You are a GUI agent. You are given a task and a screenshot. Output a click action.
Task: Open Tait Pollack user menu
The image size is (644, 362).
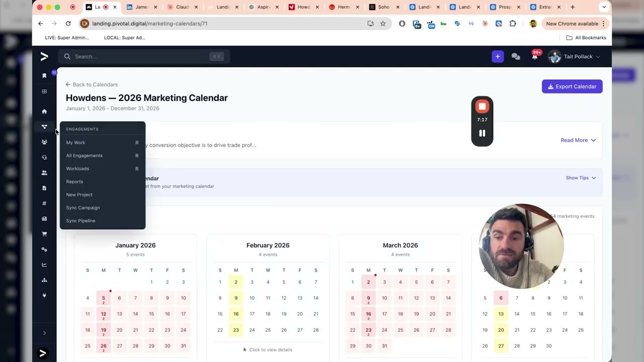[x=574, y=57]
